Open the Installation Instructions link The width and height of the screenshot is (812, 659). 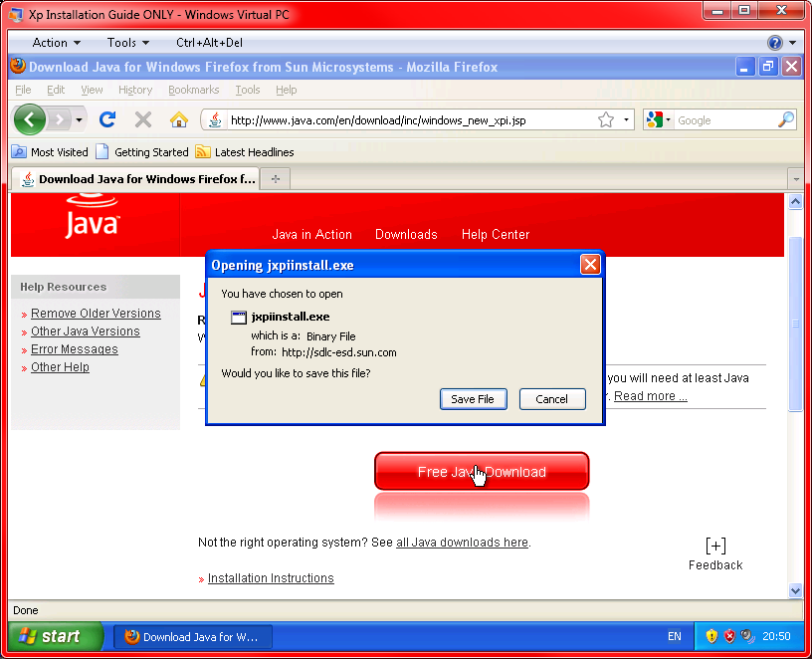coord(271,578)
